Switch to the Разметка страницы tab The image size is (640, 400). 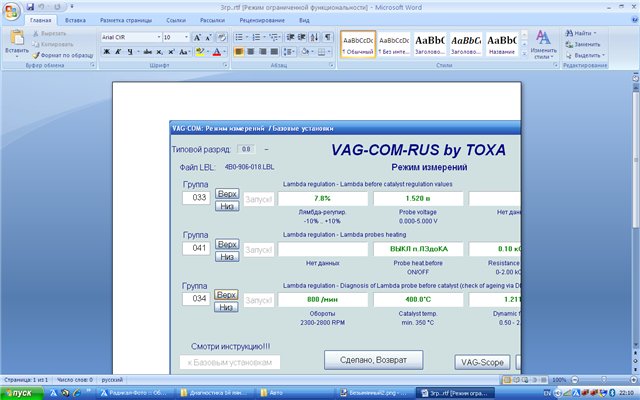(126, 20)
